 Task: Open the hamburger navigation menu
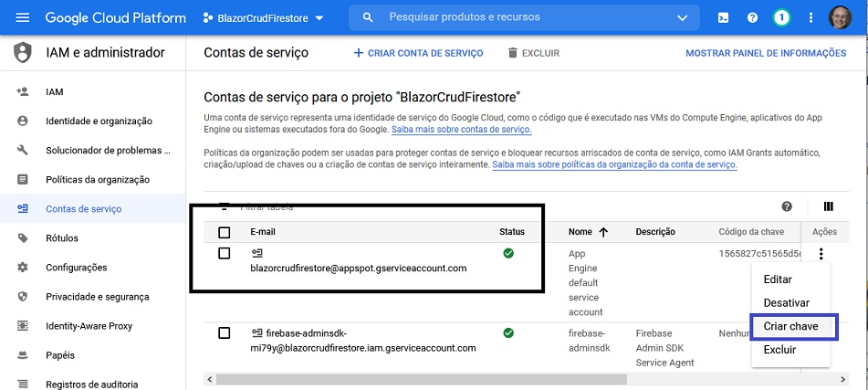[22, 17]
